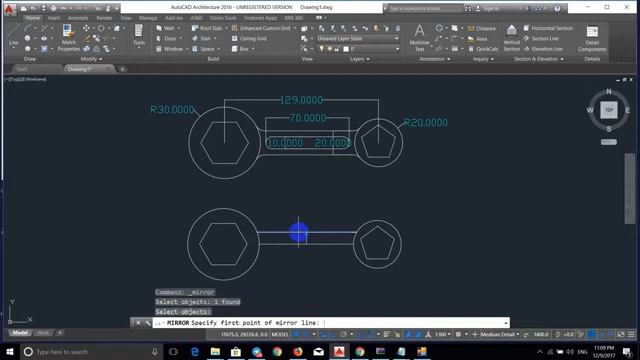Click the Windows search box
This screenshot has height=360, width=640.
[x=91, y=351]
